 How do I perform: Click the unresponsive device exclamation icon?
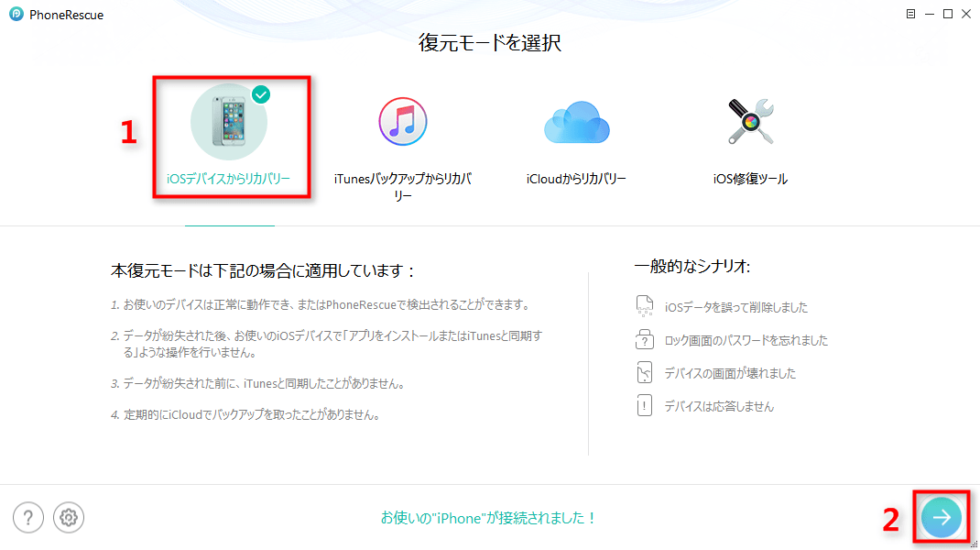click(x=645, y=405)
